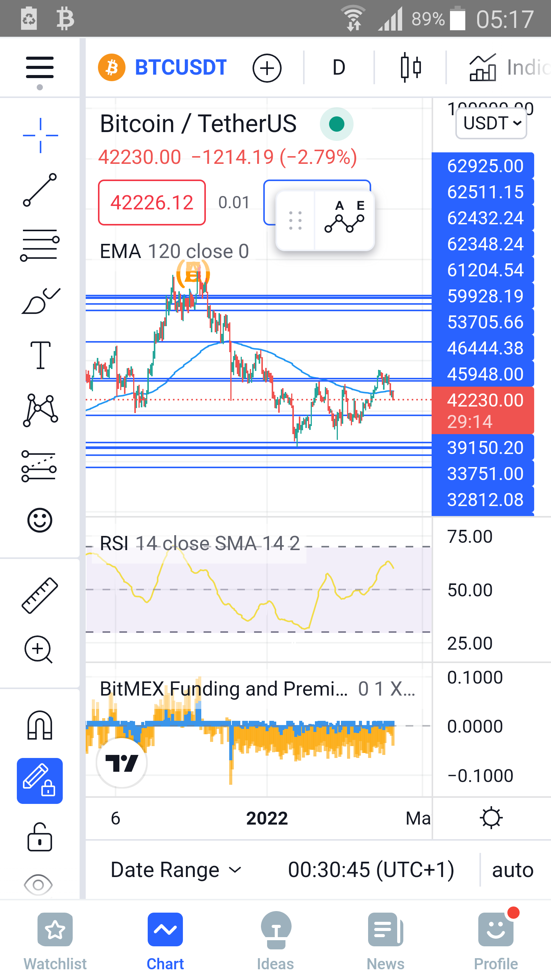Open the candlestick chart type selector

pyautogui.click(x=411, y=67)
